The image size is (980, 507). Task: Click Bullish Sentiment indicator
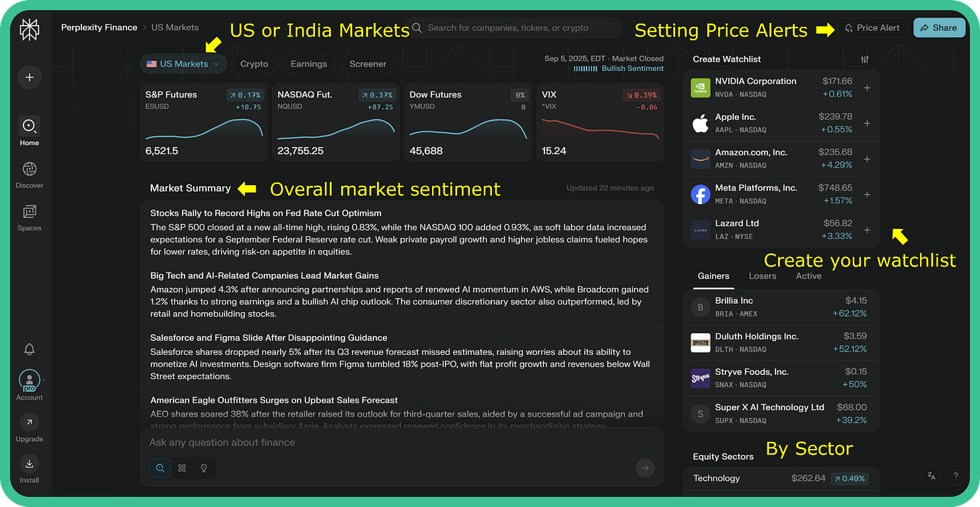tap(619, 69)
